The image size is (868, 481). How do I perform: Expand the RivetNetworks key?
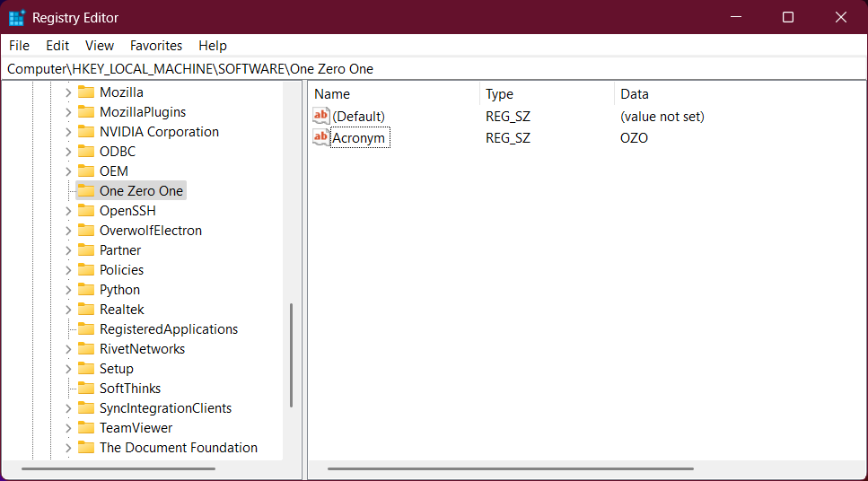(68, 349)
